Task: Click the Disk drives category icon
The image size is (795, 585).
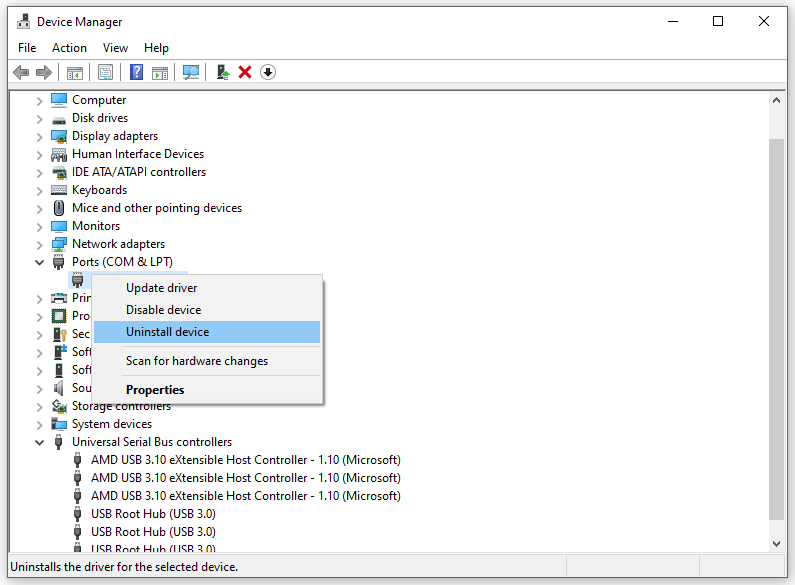Action: [59, 120]
